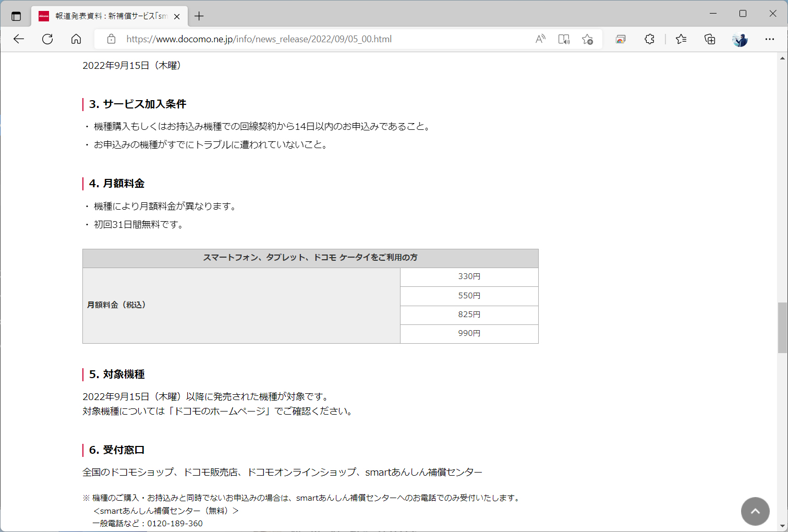Close the docomo press release tab
The width and height of the screenshot is (788, 532).
coord(177,16)
